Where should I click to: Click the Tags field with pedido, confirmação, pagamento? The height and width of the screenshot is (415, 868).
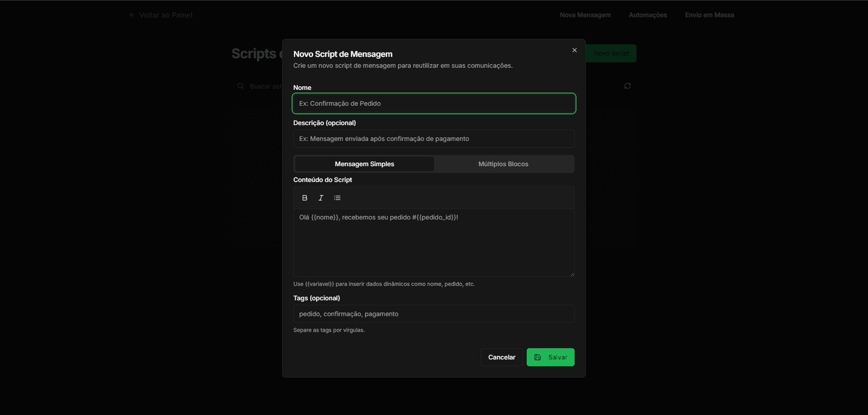[x=434, y=314]
